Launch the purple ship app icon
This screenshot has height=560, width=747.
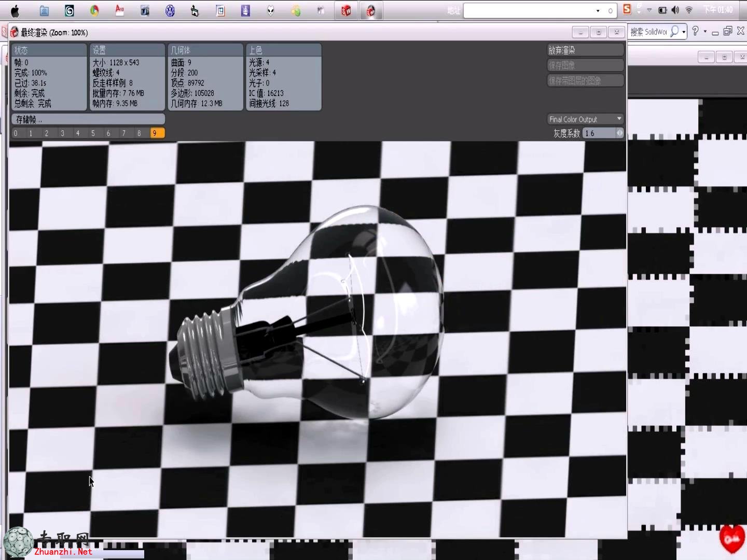245,11
